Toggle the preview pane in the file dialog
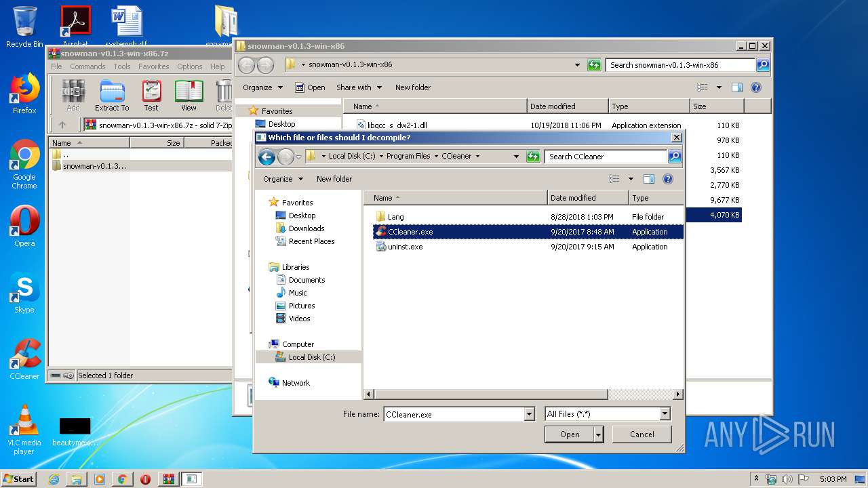Screen dimensions: 868x488 tap(648, 179)
